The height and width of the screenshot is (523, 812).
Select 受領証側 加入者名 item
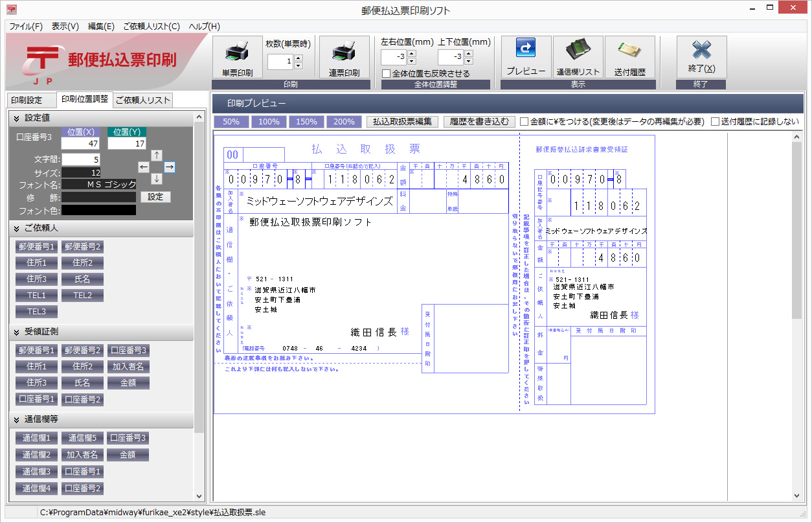click(x=128, y=366)
